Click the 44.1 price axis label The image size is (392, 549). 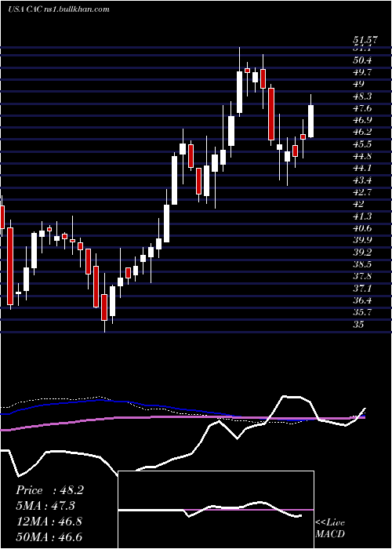coord(362,169)
